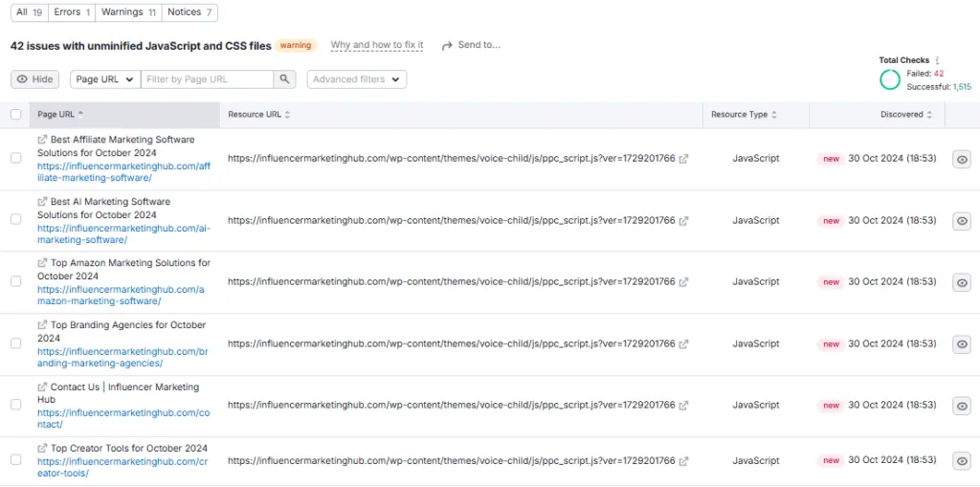Switch to the Errors tab

click(75, 12)
